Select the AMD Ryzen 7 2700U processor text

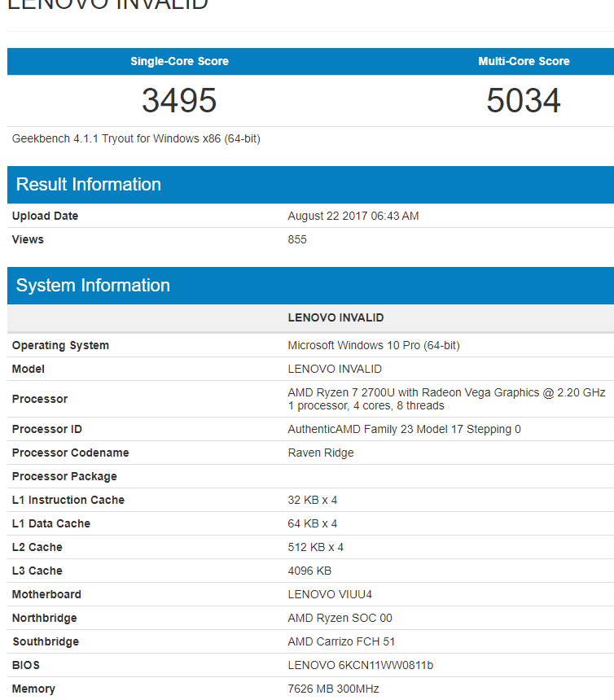point(446,393)
